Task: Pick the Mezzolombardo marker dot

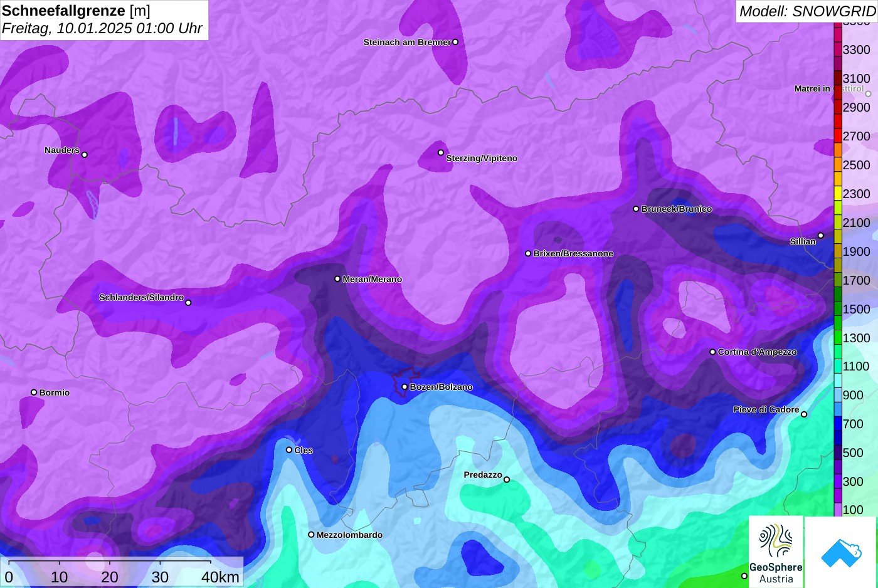Action: click(x=311, y=535)
